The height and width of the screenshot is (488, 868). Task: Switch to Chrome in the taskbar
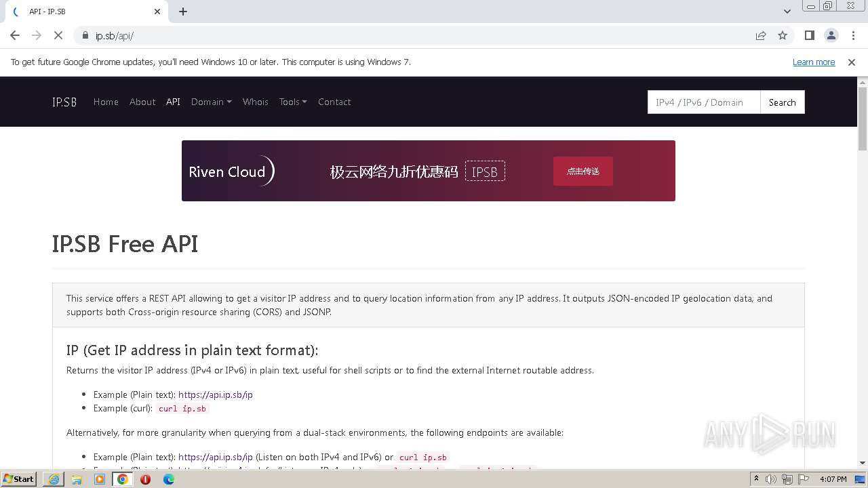pyautogui.click(x=123, y=479)
